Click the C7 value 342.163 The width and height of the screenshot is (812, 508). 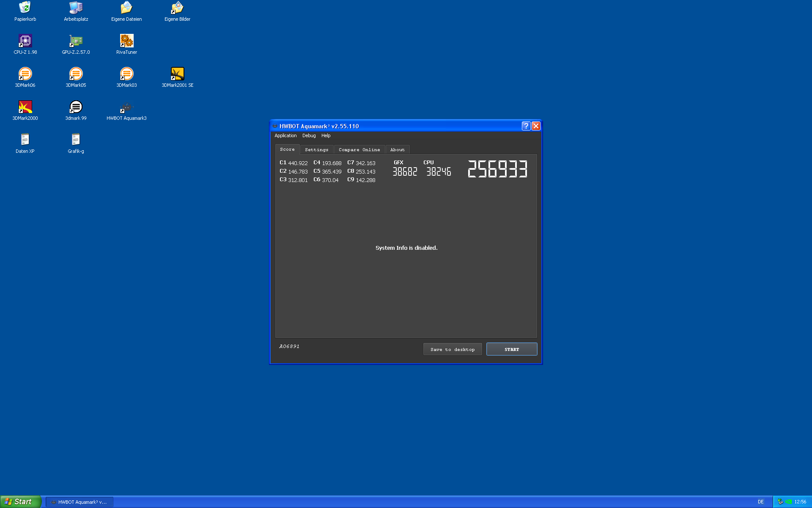pos(365,163)
